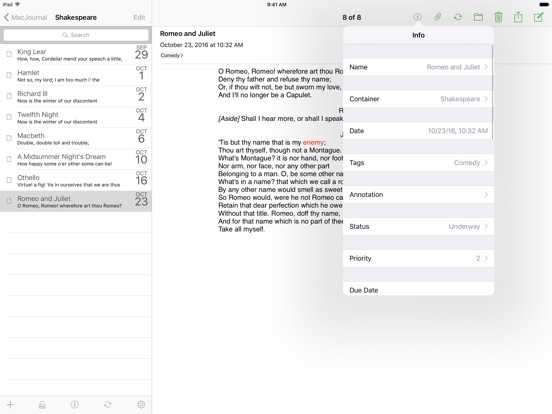Go back to MacJournal
The image size is (552, 414).
pyautogui.click(x=25, y=17)
